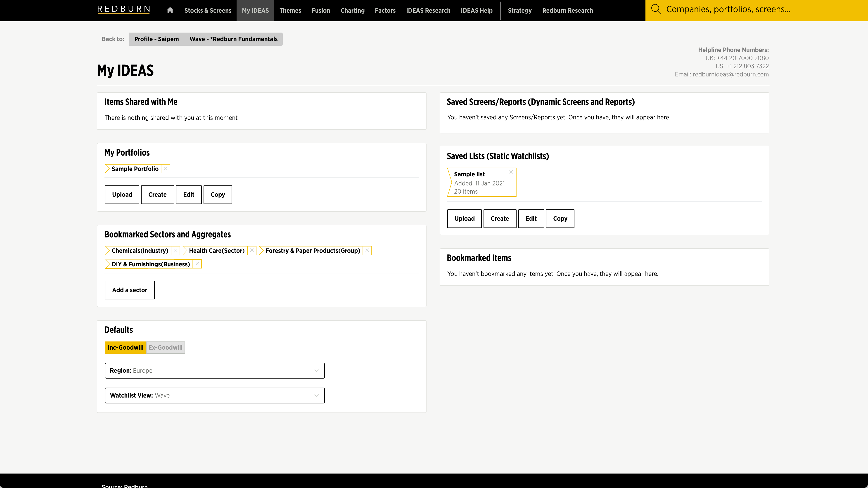Open the Factors menu
Image resolution: width=868 pixels, height=488 pixels.
point(385,10)
